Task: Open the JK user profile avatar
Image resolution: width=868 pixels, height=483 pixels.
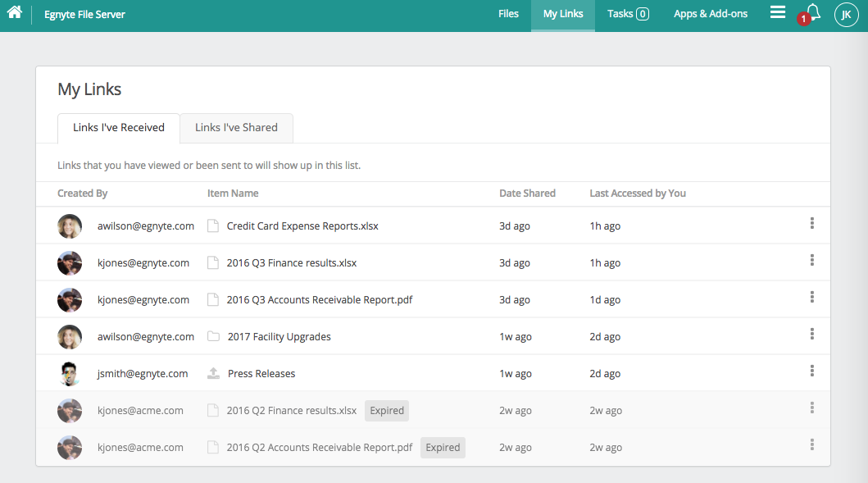Action: [846, 15]
